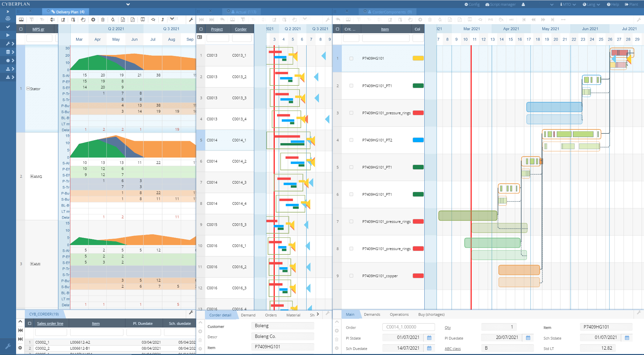Click the ABC class link in the detail panel
This screenshot has height=355, width=644.
(x=452, y=349)
